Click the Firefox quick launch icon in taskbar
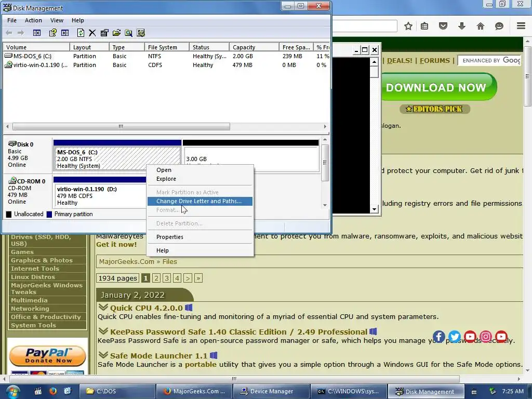 52,391
